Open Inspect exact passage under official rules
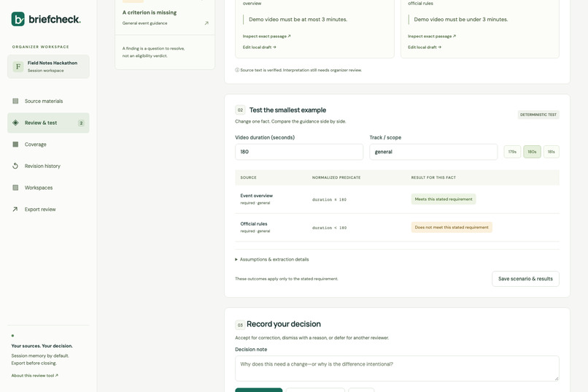588x392 pixels. click(432, 36)
